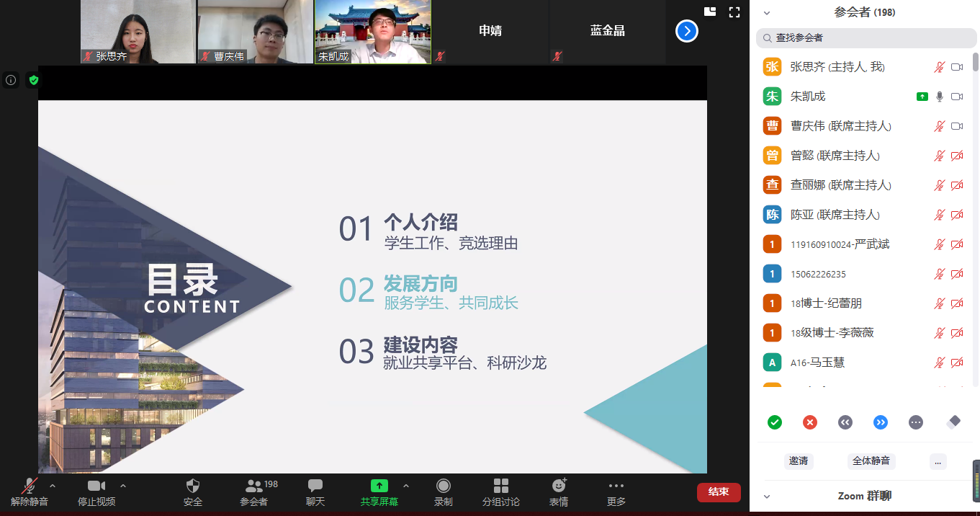Image resolution: width=980 pixels, height=516 pixels.
Task: Unmute by clicking 解除静音
Action: (27, 491)
